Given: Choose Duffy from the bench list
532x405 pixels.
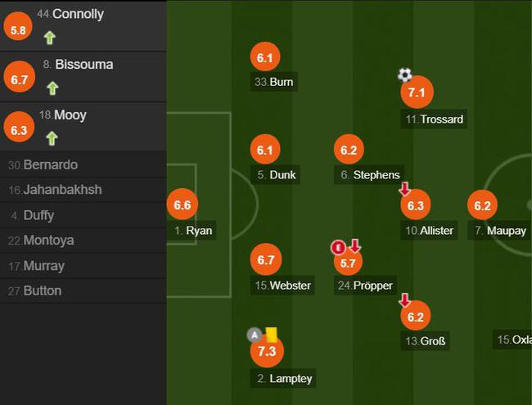Looking at the screenshot, I should coord(38,215).
